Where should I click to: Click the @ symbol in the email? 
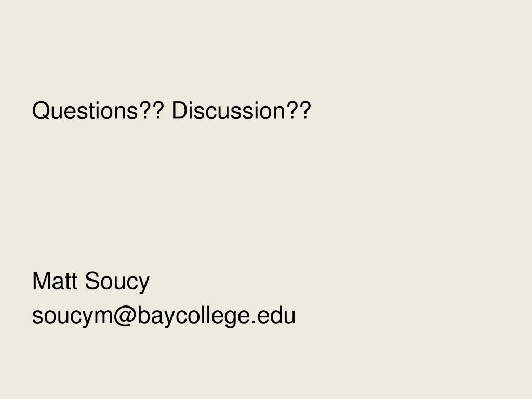pyautogui.click(x=125, y=316)
